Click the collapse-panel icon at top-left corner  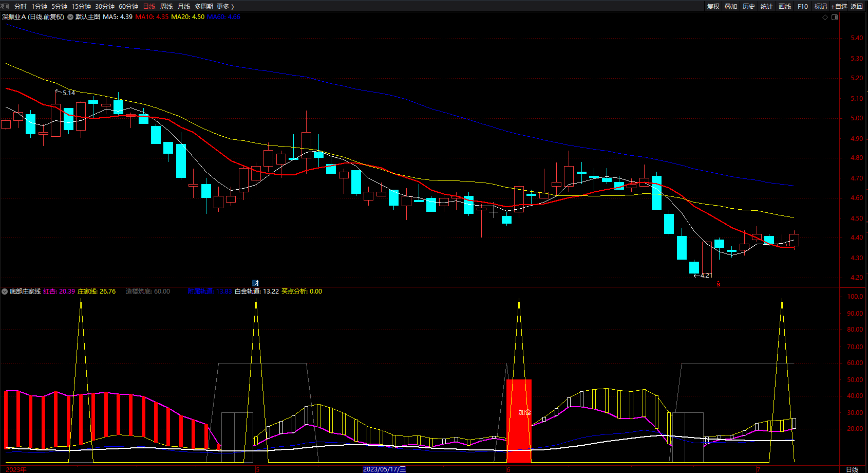(x=5, y=6)
